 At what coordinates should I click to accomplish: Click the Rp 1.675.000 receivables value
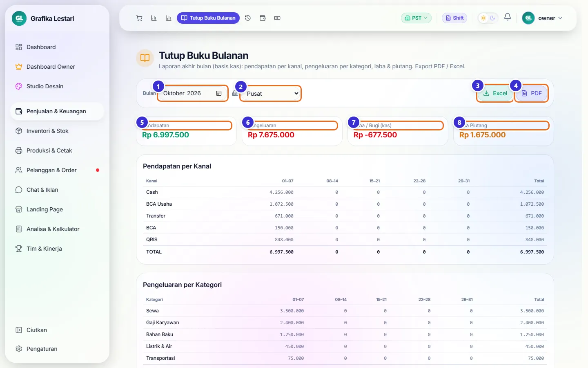point(482,135)
